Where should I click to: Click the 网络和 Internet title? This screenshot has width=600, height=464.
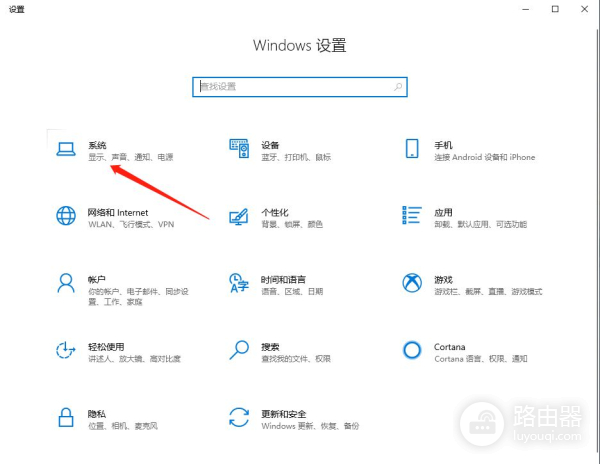[x=118, y=213]
